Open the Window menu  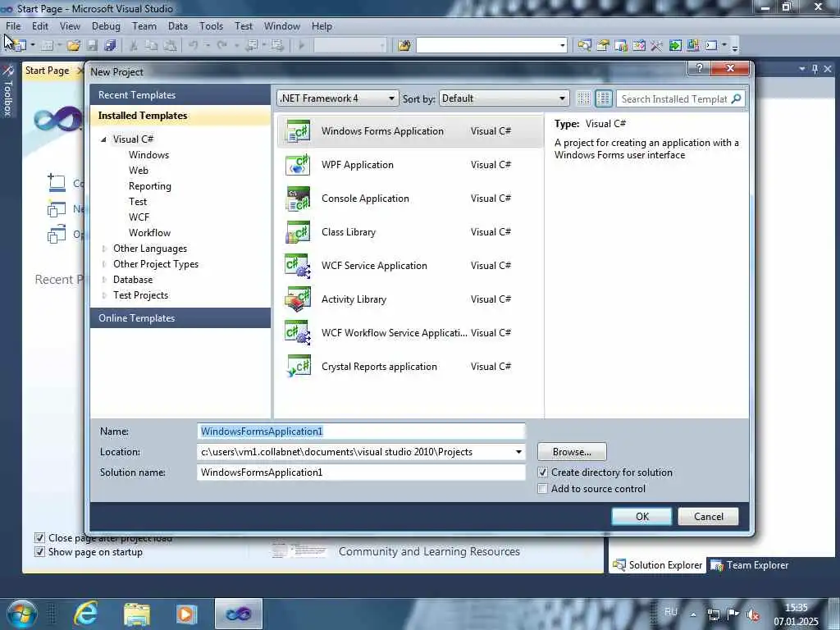pos(282,25)
